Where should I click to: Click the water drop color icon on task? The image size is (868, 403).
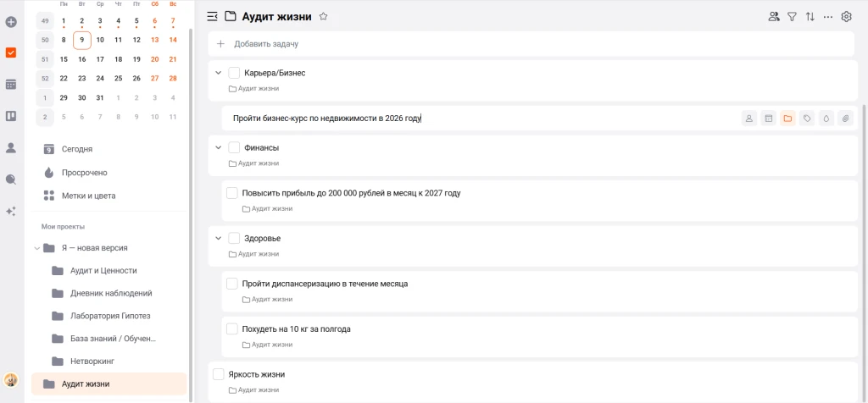point(826,119)
